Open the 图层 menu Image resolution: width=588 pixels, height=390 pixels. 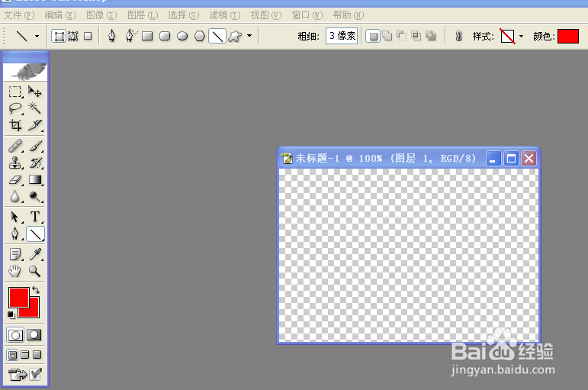(x=143, y=15)
